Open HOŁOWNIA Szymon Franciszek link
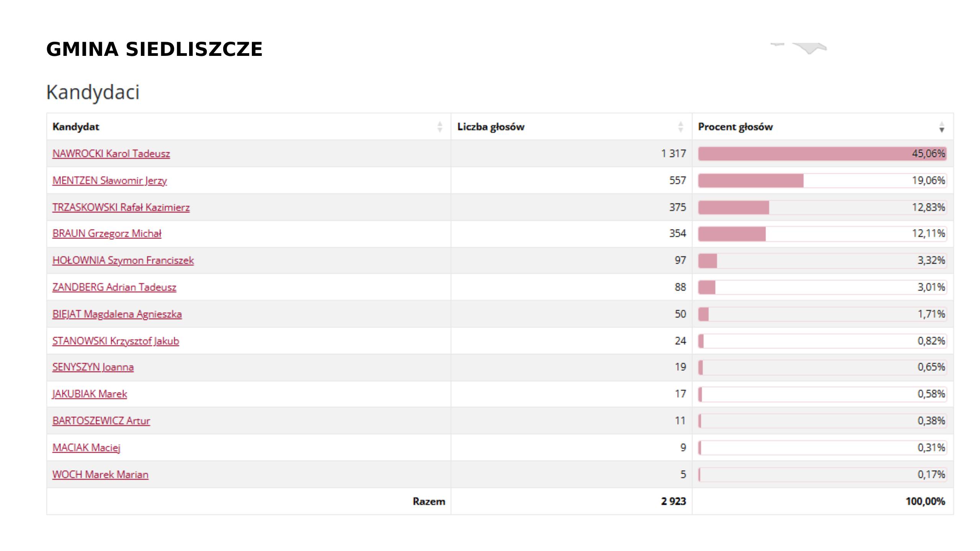 (x=123, y=261)
